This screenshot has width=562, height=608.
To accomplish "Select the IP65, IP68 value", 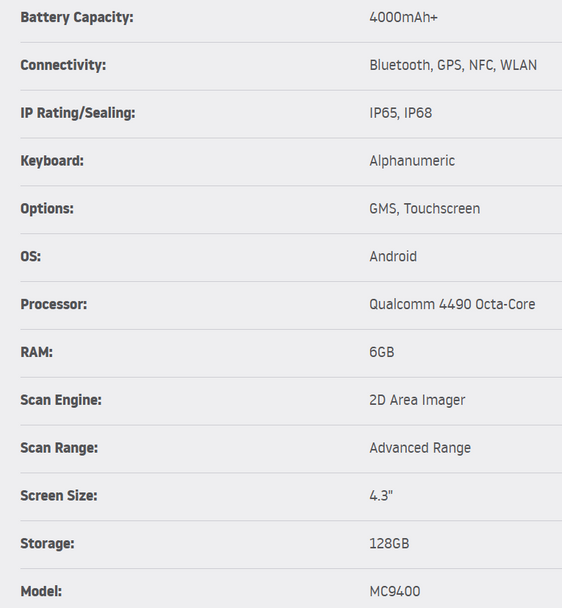I will tap(401, 113).
